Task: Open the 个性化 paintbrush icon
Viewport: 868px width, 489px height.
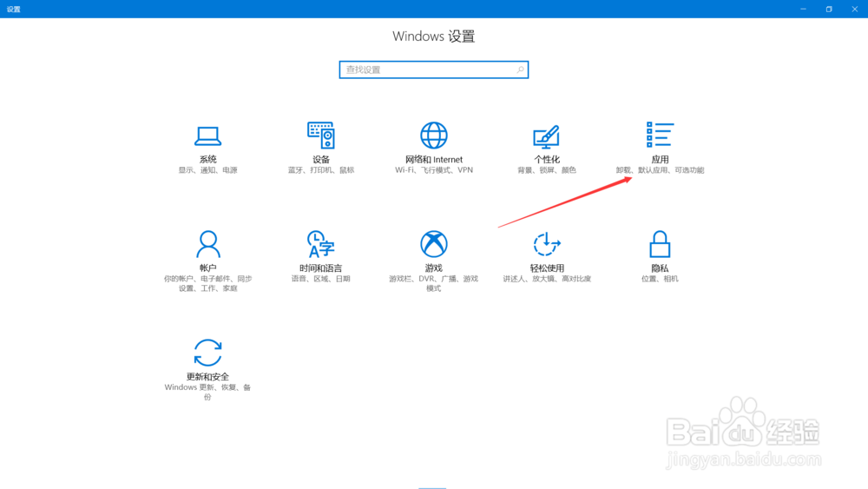Action: 546,136
